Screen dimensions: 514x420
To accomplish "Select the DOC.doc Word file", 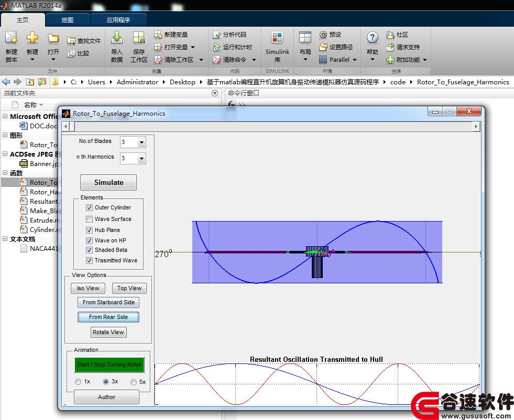I will click(x=39, y=126).
